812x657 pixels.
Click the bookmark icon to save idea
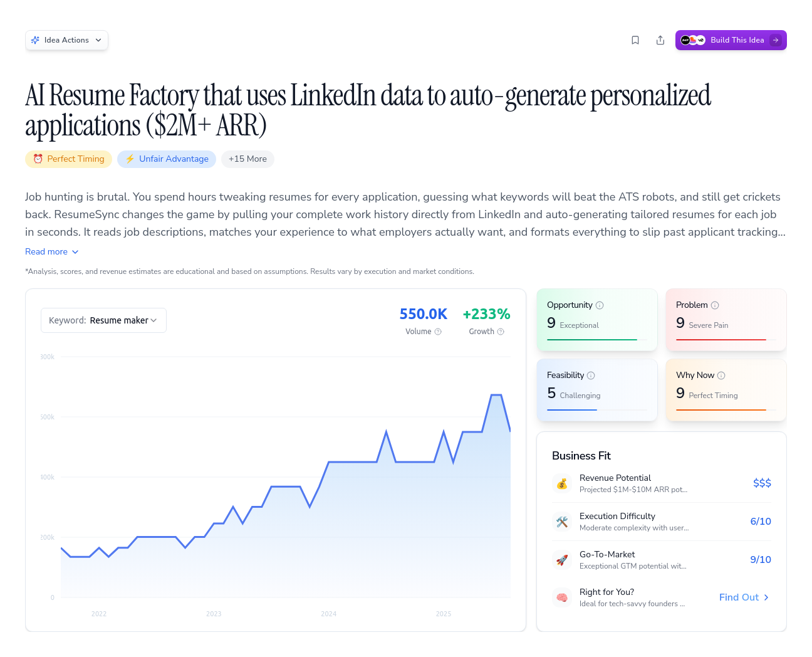pos(635,40)
